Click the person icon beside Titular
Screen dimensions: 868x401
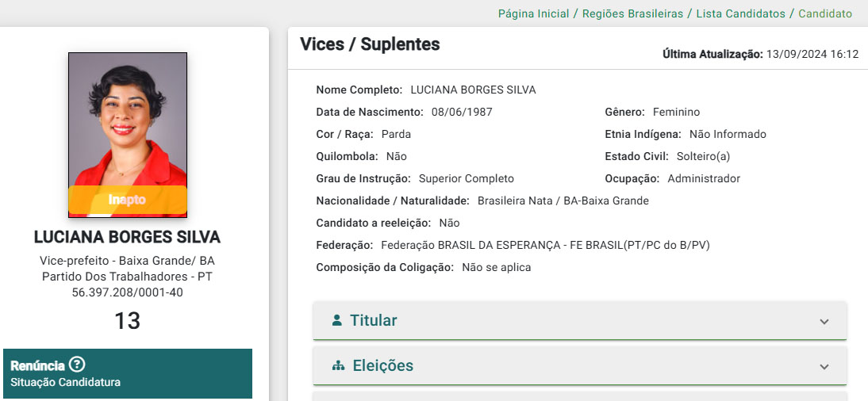click(x=336, y=319)
